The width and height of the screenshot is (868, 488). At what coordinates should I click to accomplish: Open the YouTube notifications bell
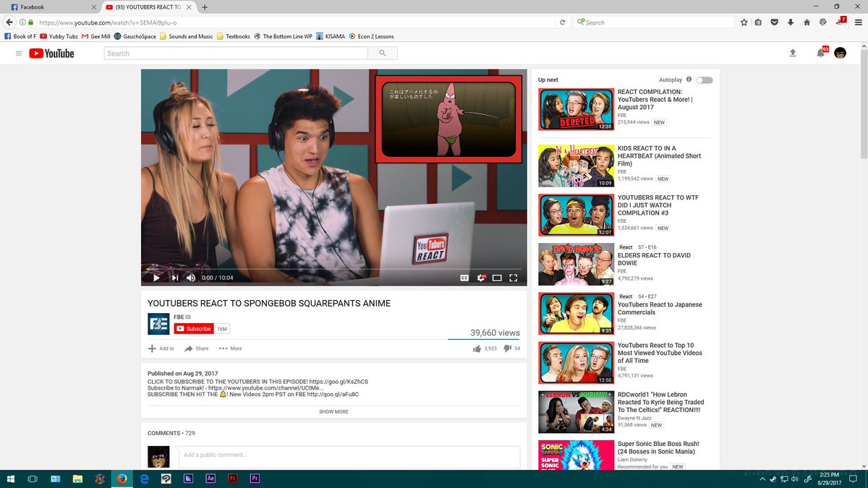[x=821, y=53]
